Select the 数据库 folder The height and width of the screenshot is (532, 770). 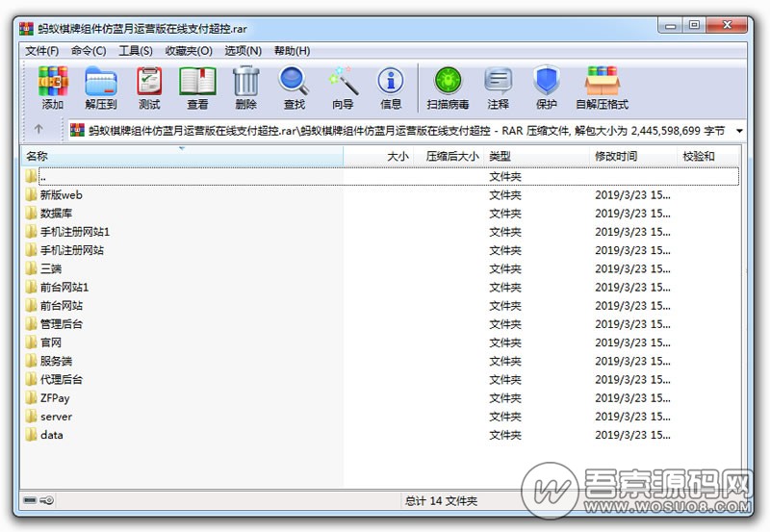pyautogui.click(x=381, y=214)
